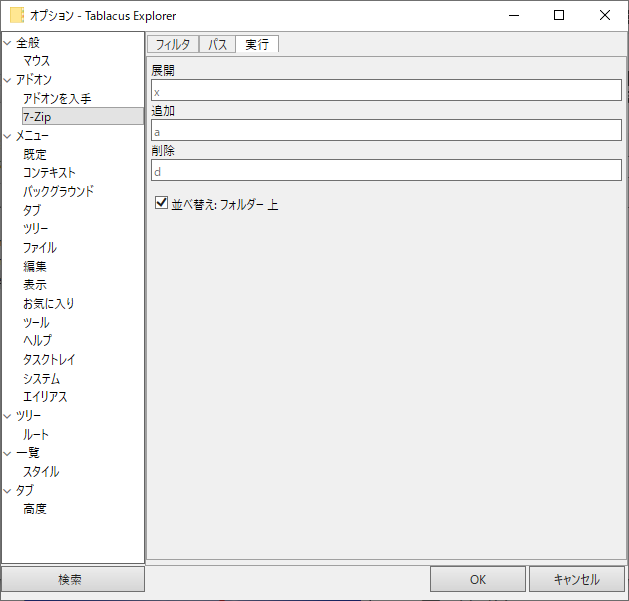Select ヘルプ menu settings
Viewport: 629px width, 601px height.
[x=37, y=341]
